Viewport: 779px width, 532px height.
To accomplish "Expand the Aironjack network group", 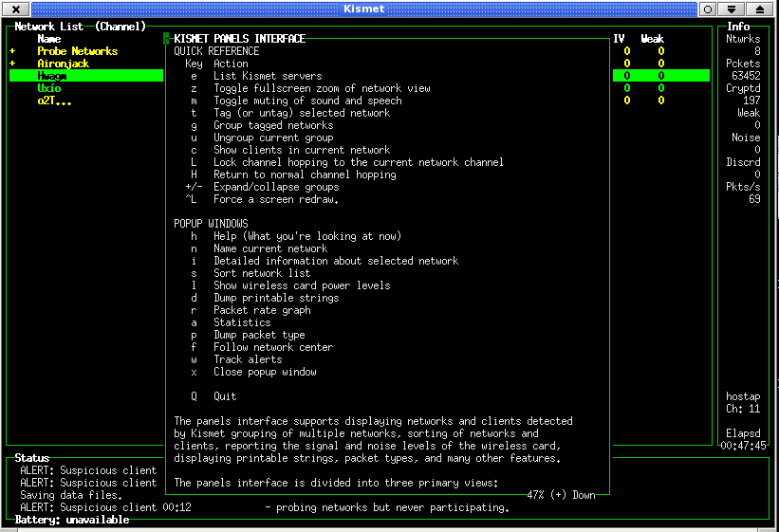I will pos(13,64).
